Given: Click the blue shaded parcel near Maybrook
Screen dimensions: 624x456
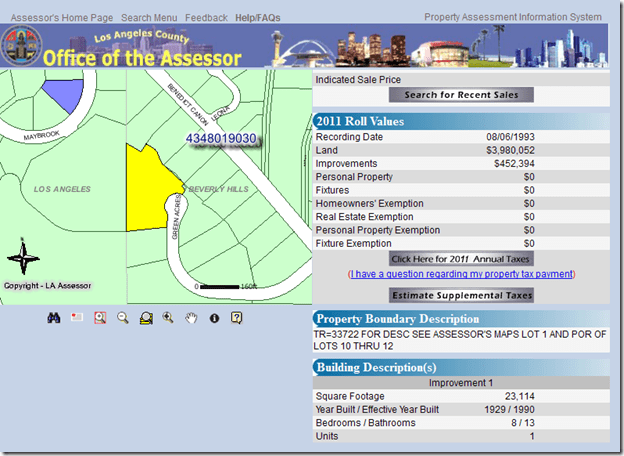Looking at the screenshot, I should pos(62,94).
